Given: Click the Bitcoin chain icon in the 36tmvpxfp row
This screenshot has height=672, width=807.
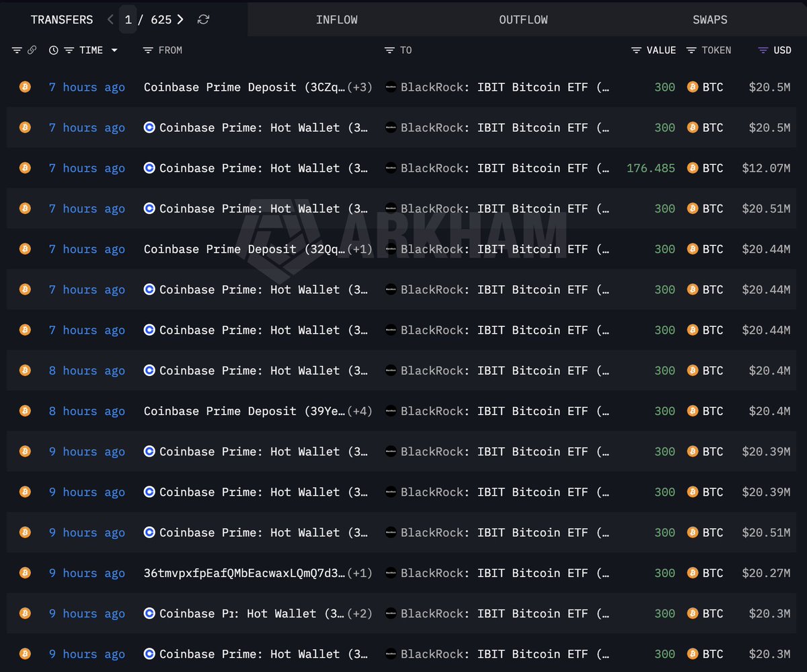Looking at the screenshot, I should (25, 573).
